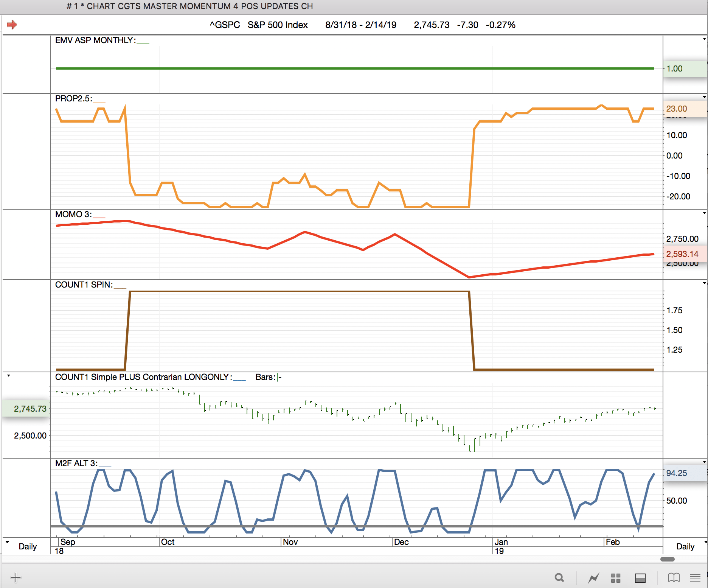
Task: Switch to the four-square grid view
Action: [616, 578]
